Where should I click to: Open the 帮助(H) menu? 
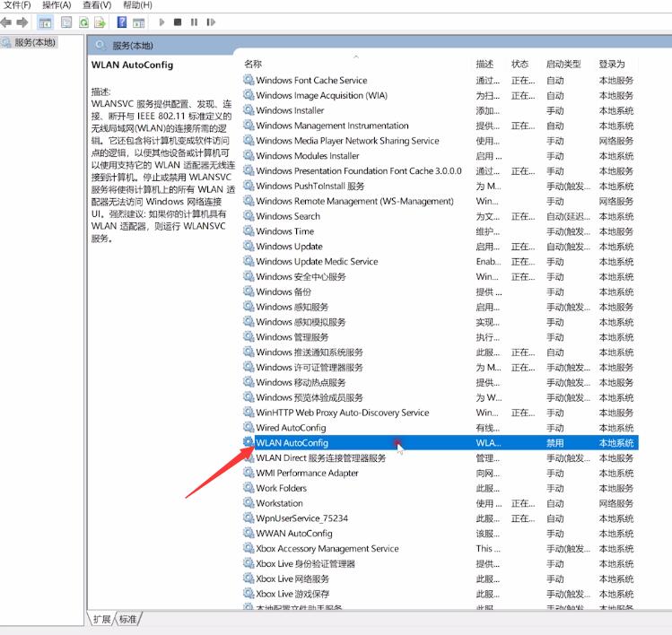coord(137,5)
